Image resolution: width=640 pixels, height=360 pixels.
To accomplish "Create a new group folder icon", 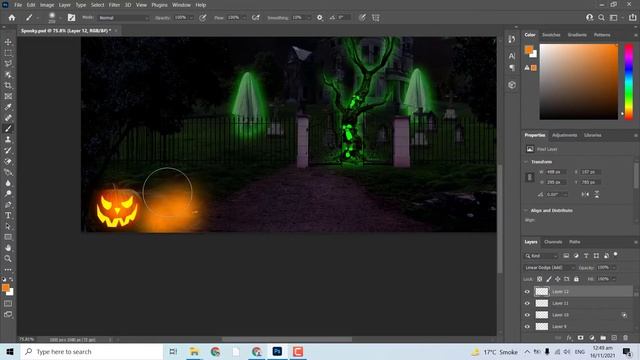I will click(603, 338).
